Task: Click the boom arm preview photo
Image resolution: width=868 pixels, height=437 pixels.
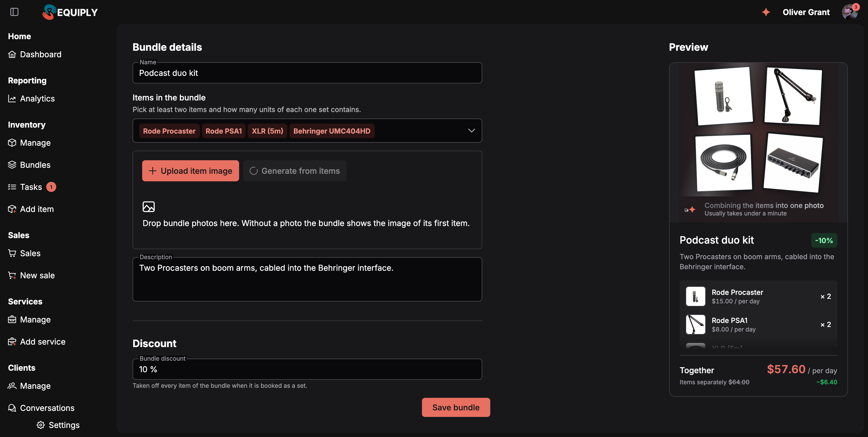Action: 793,96
